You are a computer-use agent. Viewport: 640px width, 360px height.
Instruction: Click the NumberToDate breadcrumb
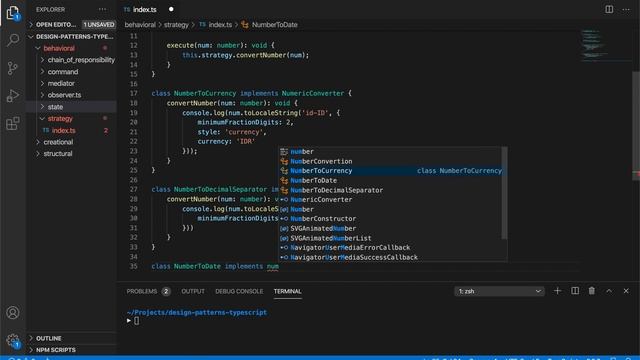(269, 25)
